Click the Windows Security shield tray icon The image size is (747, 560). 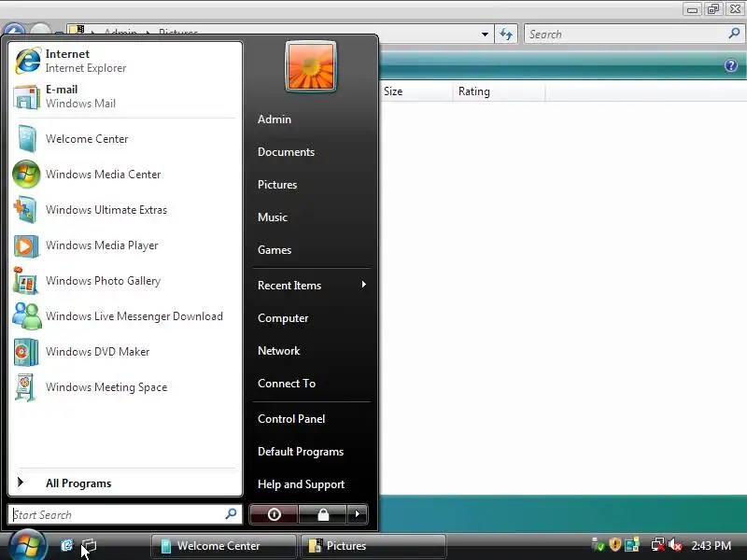615,544
